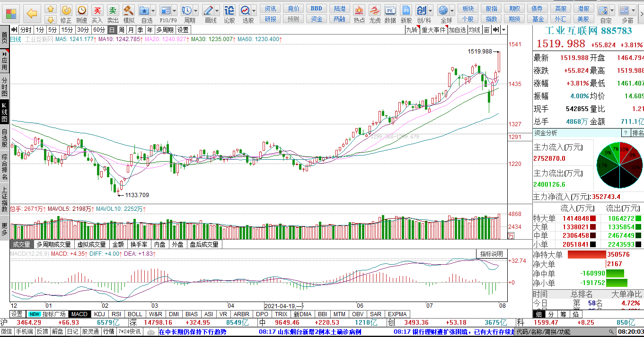Image resolution: width=644 pixels, height=337 pixels.
Task: Click the 资金分析 pie chart
Action: click(x=620, y=165)
